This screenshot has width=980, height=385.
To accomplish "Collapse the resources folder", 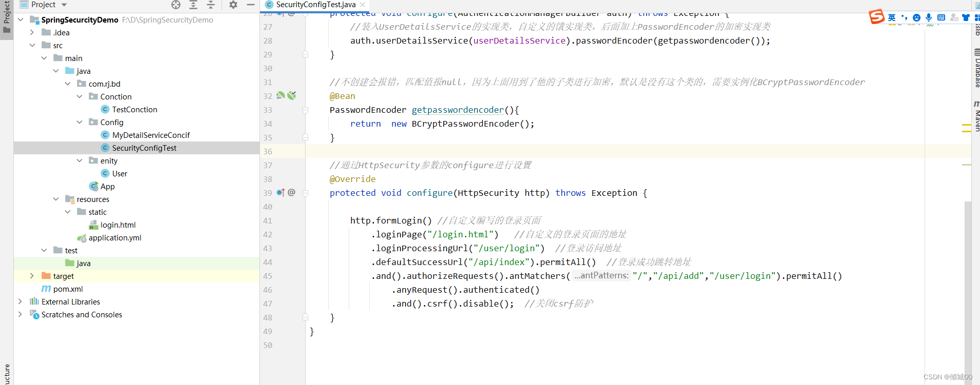I will point(56,199).
